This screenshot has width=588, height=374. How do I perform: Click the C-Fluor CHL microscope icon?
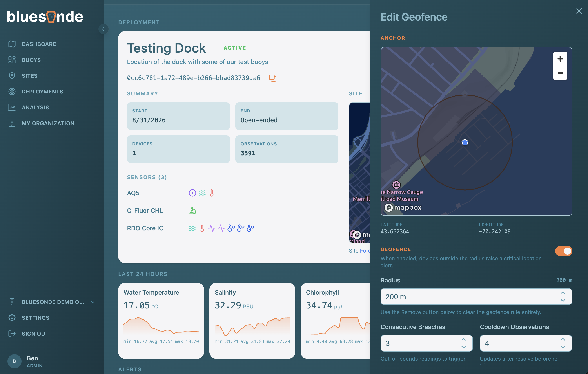click(192, 211)
